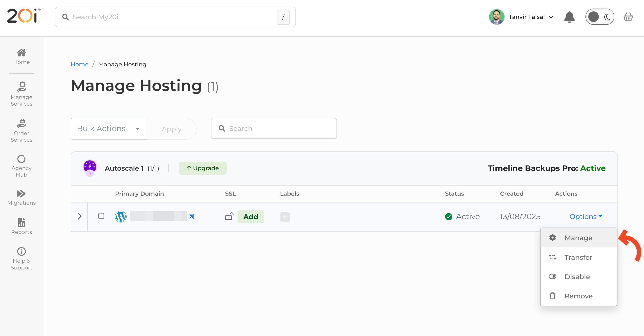Select Remove from Options menu

[x=578, y=296]
